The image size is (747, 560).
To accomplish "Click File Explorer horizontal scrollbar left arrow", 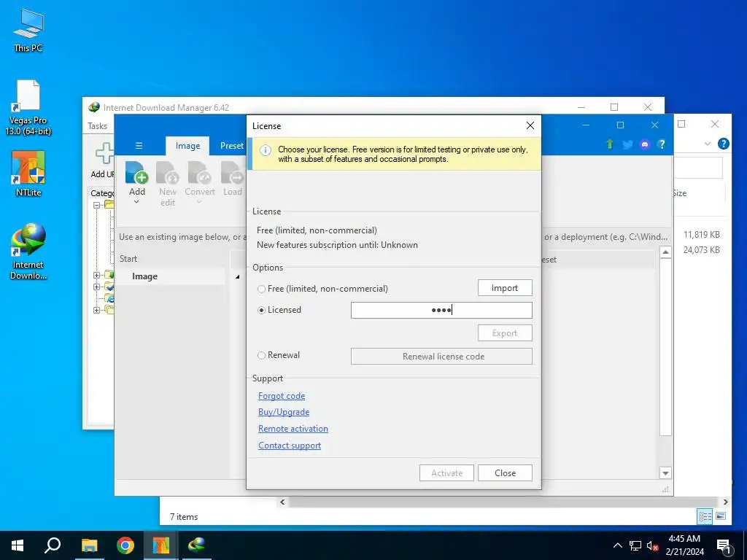I will coord(282,502).
